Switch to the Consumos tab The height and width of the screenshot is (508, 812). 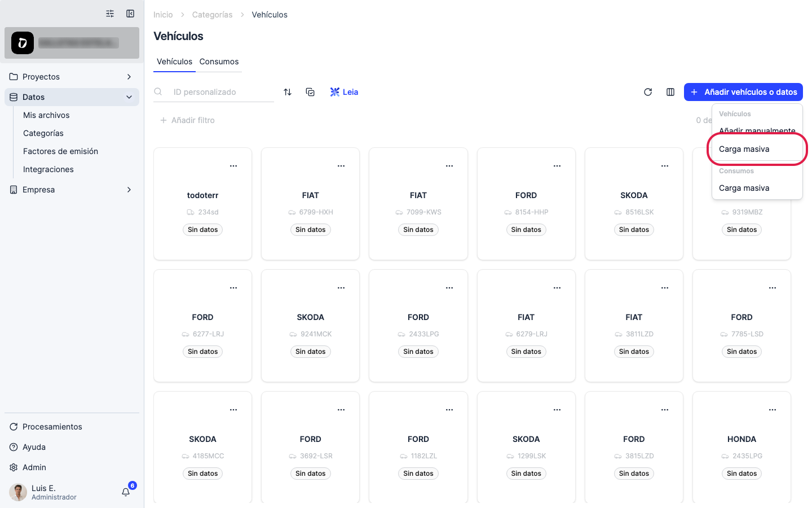(x=219, y=62)
